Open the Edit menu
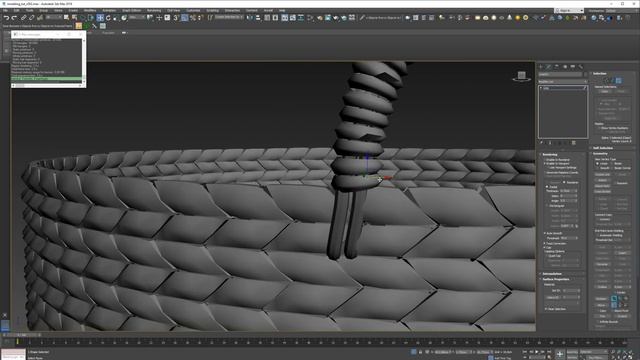 pyautogui.click(x=17, y=10)
